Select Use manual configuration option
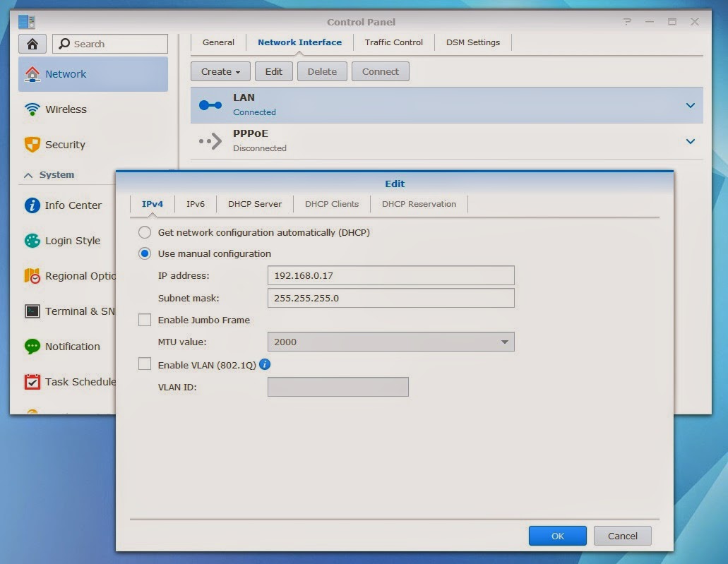 (144, 253)
